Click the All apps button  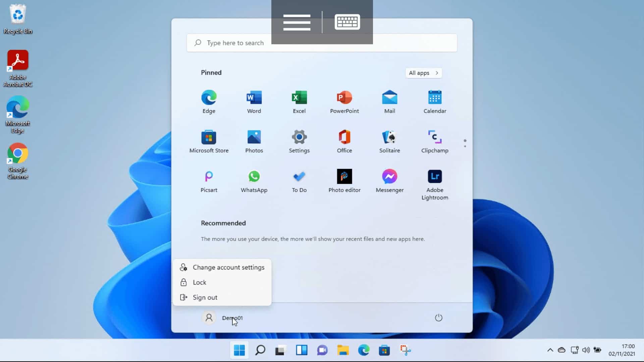pos(424,73)
